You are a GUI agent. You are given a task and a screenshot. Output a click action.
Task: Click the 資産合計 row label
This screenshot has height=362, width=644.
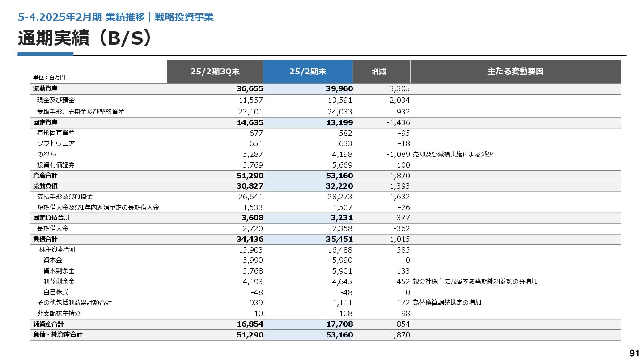pos(45,176)
